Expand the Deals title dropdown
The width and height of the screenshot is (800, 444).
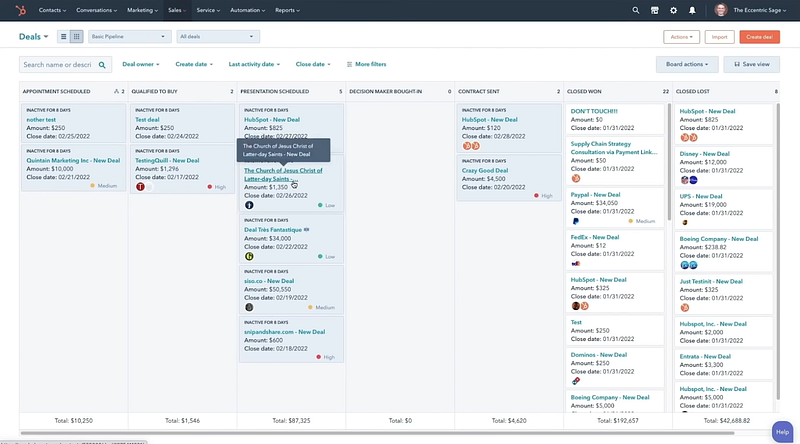(34, 37)
